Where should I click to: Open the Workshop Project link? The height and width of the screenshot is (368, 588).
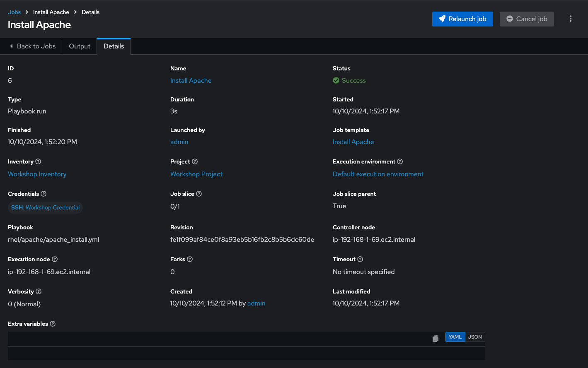point(196,174)
